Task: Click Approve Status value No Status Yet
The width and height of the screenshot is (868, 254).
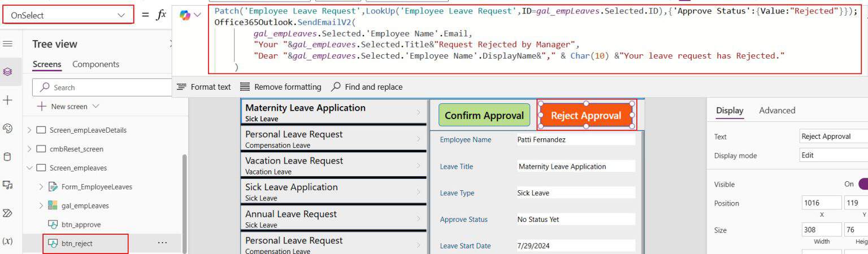Action: (575, 219)
